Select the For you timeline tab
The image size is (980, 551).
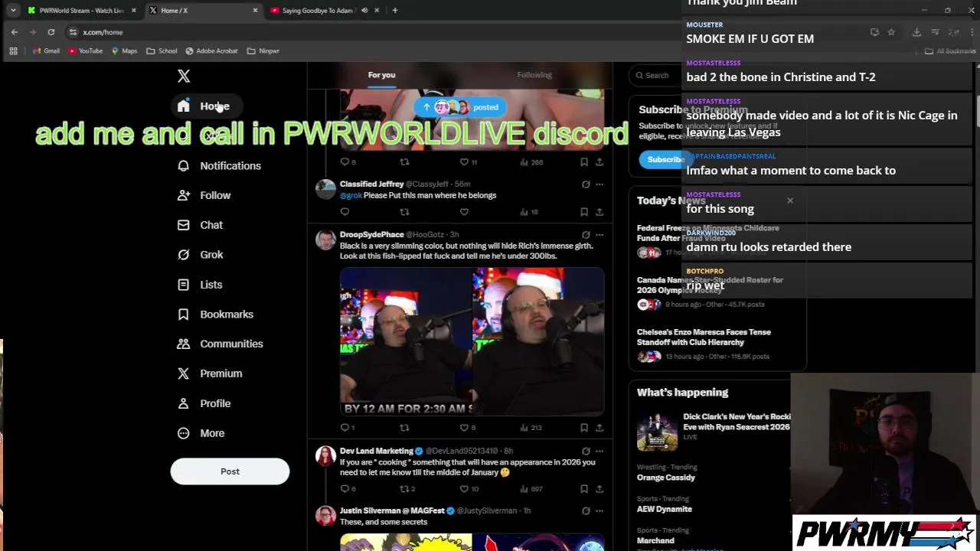coord(381,75)
